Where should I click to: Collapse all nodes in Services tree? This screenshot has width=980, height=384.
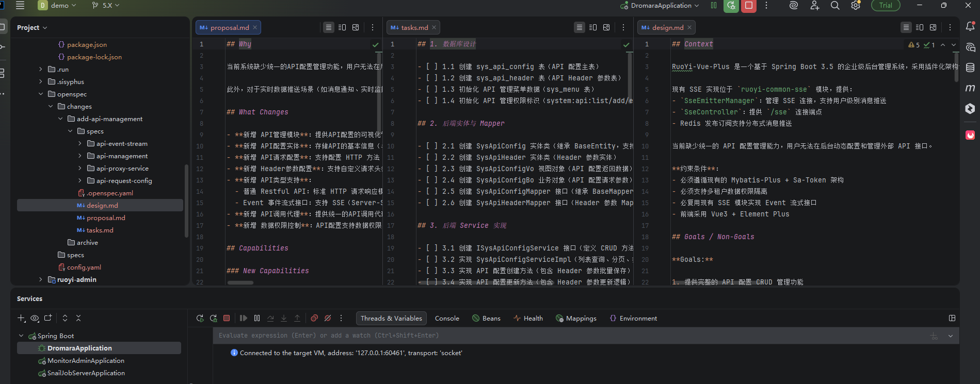pos(78,318)
